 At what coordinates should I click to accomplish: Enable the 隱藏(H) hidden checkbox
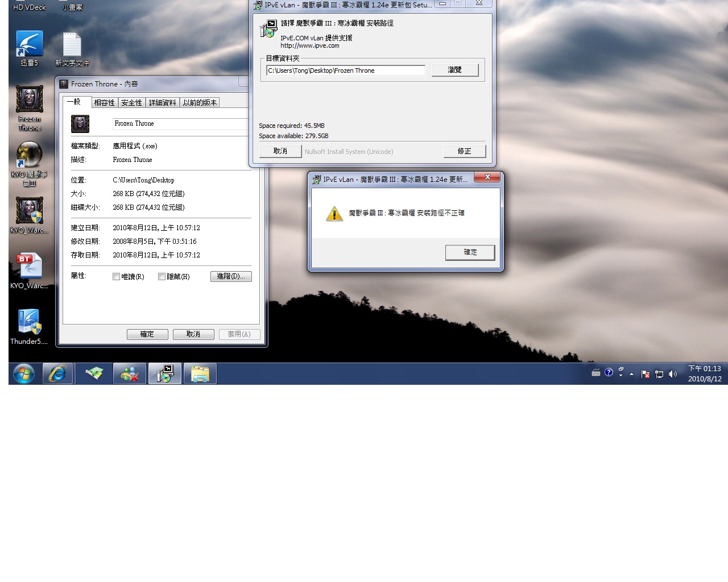(162, 277)
